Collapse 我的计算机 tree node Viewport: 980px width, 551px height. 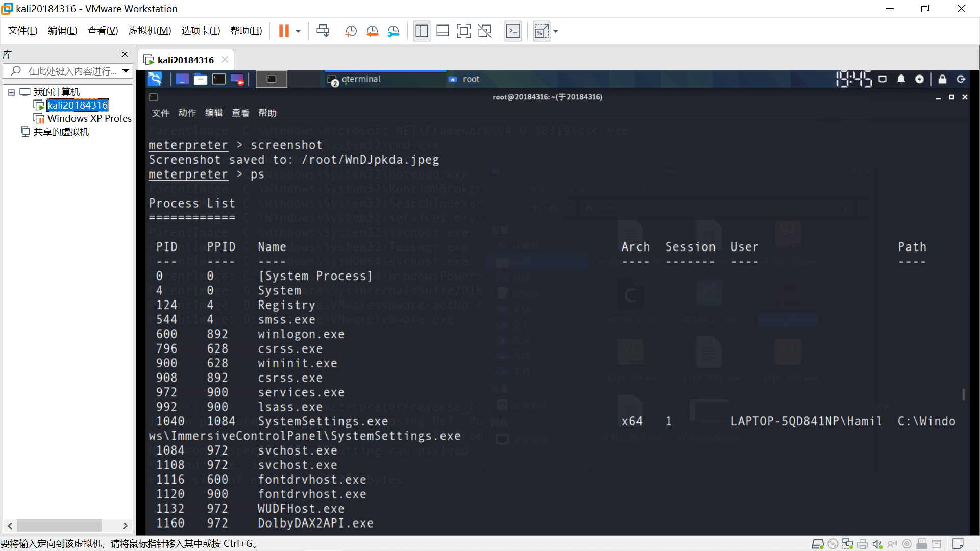pos(11,92)
